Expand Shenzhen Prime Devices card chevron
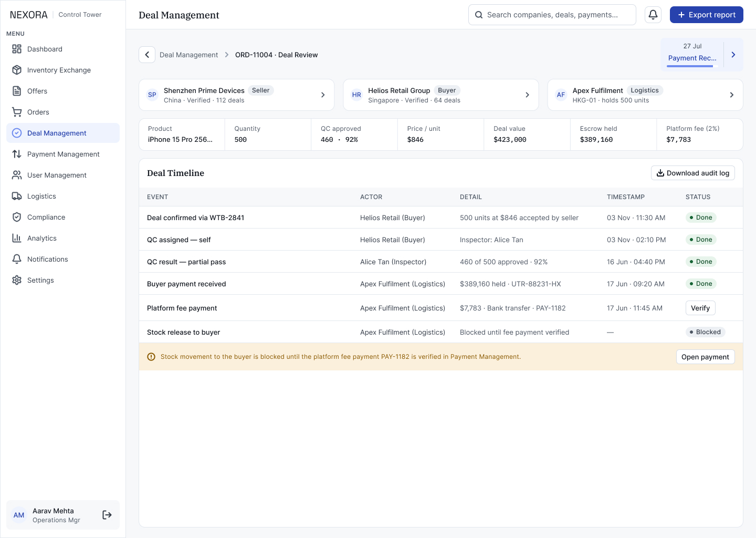756x538 pixels. pos(323,95)
